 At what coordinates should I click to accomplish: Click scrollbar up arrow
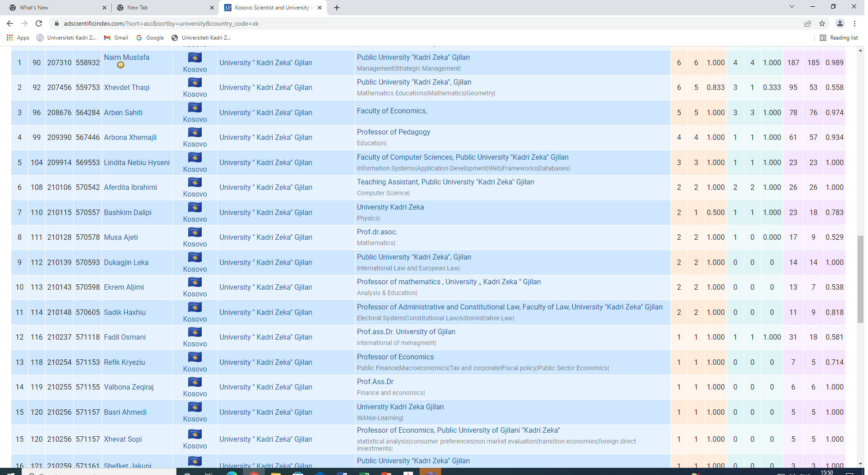(860, 50)
